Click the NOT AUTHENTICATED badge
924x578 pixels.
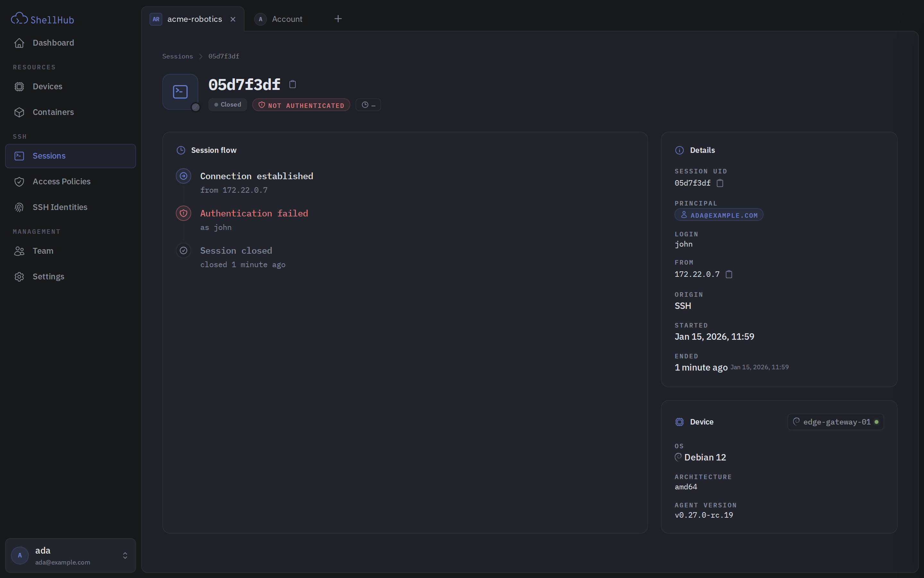pyautogui.click(x=301, y=105)
